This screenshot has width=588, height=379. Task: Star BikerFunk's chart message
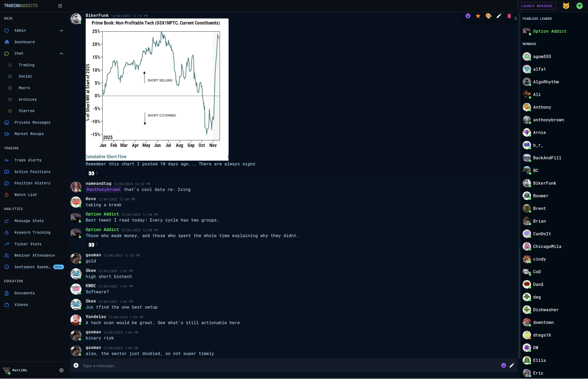point(478,16)
